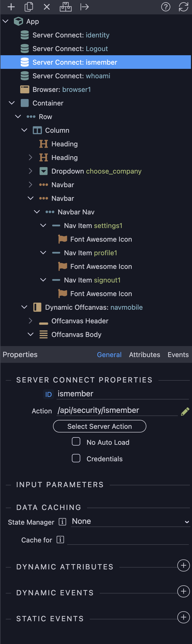Open the State Manager dropdown set to None
Viewport: 192px width, 644px height.
(130, 521)
